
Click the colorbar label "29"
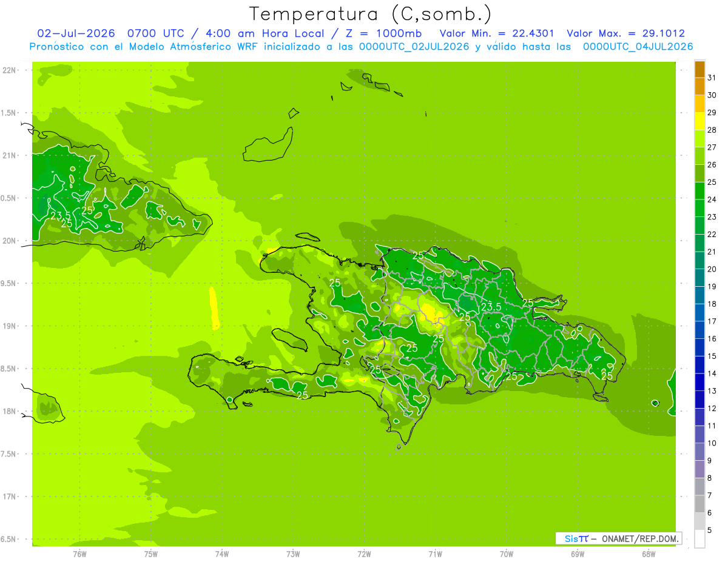tap(712, 113)
